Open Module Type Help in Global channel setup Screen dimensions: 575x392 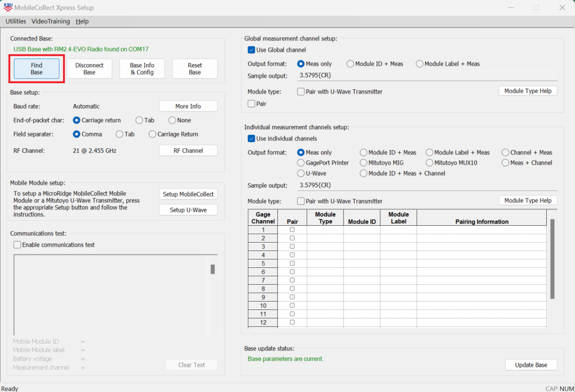pyautogui.click(x=528, y=91)
